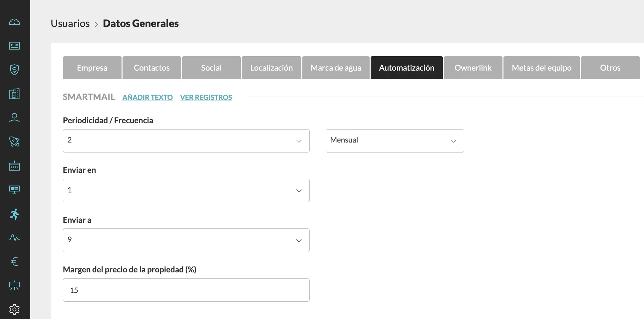
Task: Switch to Metas del equipo tab
Action: 542,68
